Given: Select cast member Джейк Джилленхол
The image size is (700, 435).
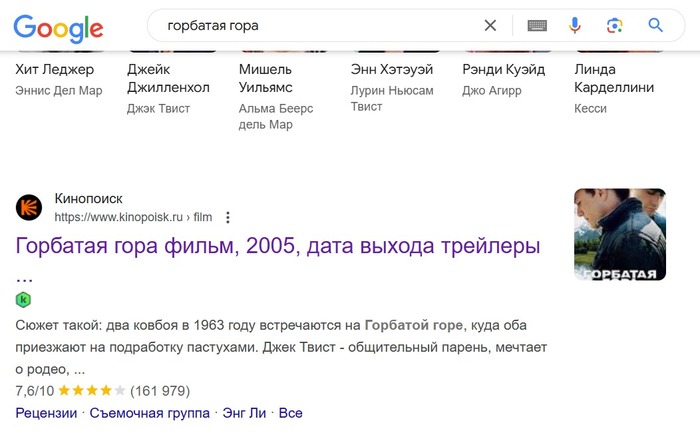Looking at the screenshot, I should pos(168,78).
